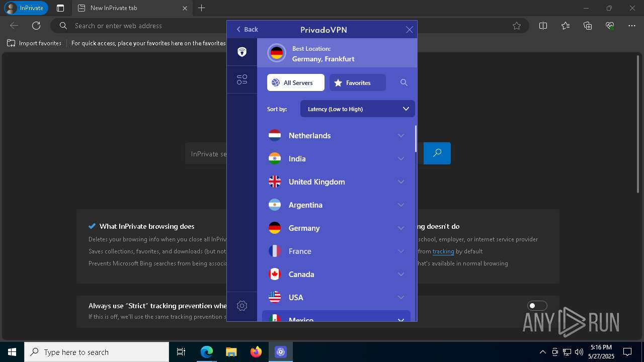
Task: Click the blue InPrivate search button
Action: [x=437, y=153]
